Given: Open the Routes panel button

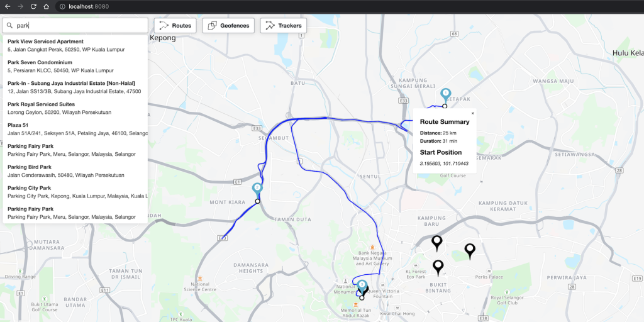Looking at the screenshot, I should [175, 25].
